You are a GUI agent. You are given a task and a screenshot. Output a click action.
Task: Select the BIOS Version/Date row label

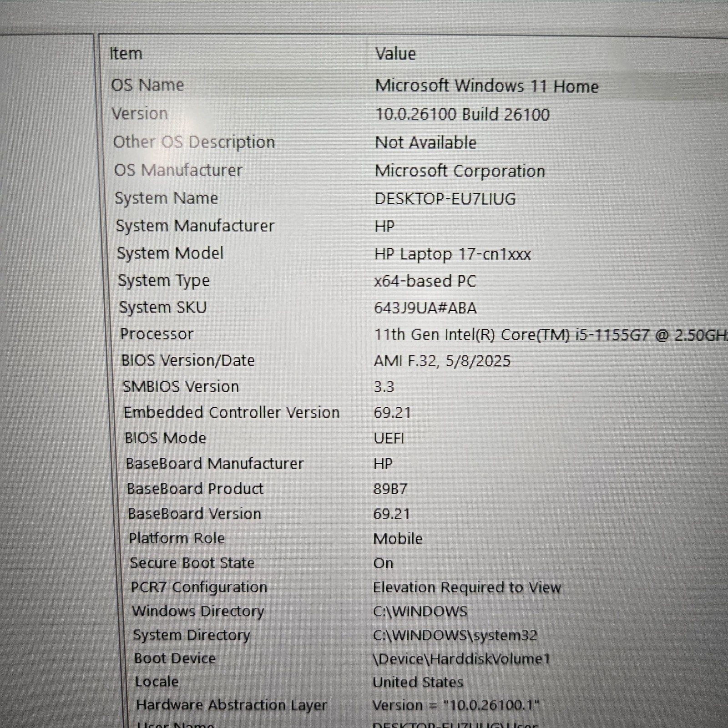click(187, 360)
